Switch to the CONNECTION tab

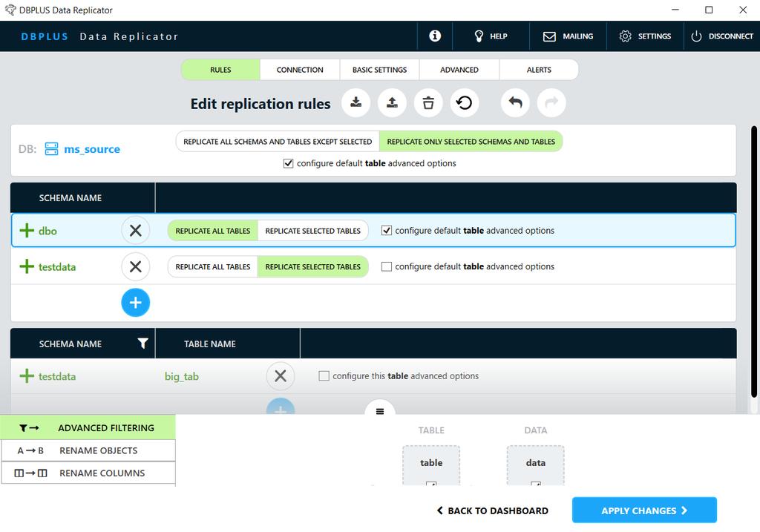coord(300,70)
